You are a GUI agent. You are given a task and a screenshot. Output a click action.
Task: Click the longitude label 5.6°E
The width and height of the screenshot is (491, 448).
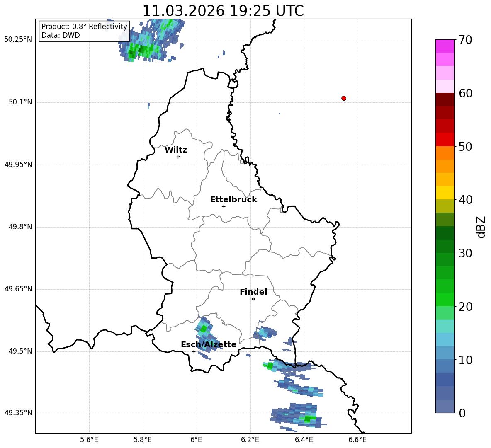(89, 440)
